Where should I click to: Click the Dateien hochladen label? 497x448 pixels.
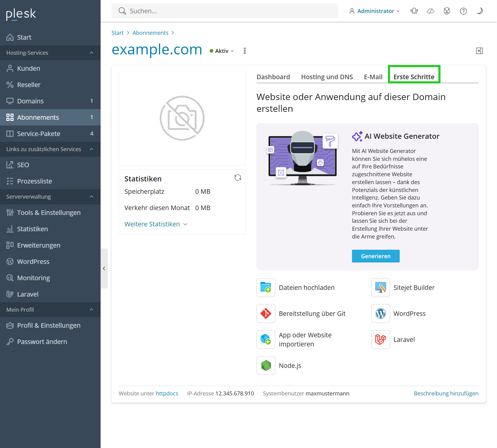[x=307, y=287]
